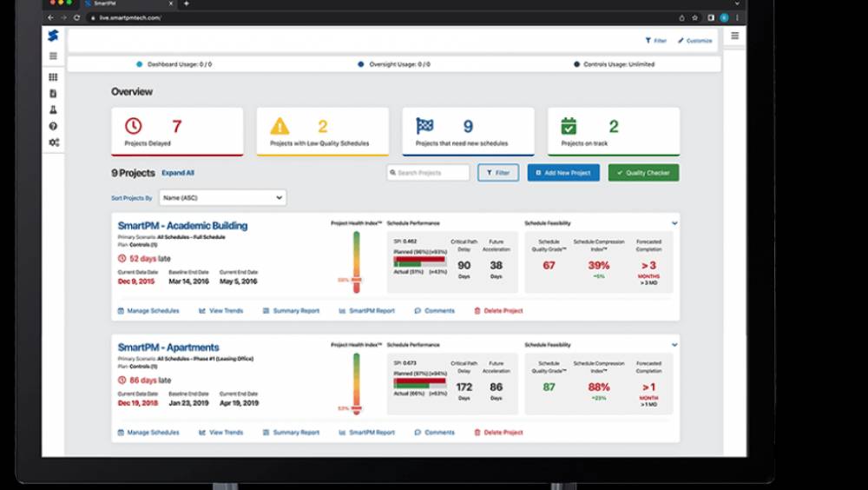Click Delete Project for Academic Building
The image size is (868, 490).
(x=498, y=311)
